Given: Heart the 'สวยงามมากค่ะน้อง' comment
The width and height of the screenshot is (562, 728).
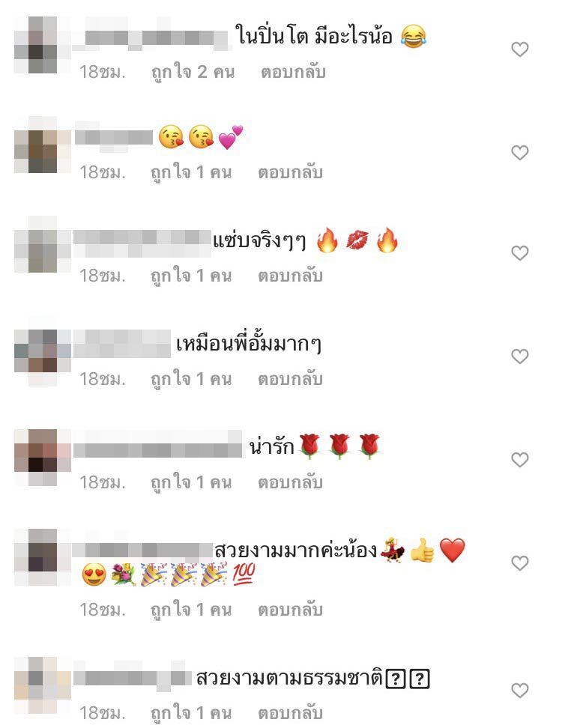Looking at the screenshot, I should (x=520, y=563).
